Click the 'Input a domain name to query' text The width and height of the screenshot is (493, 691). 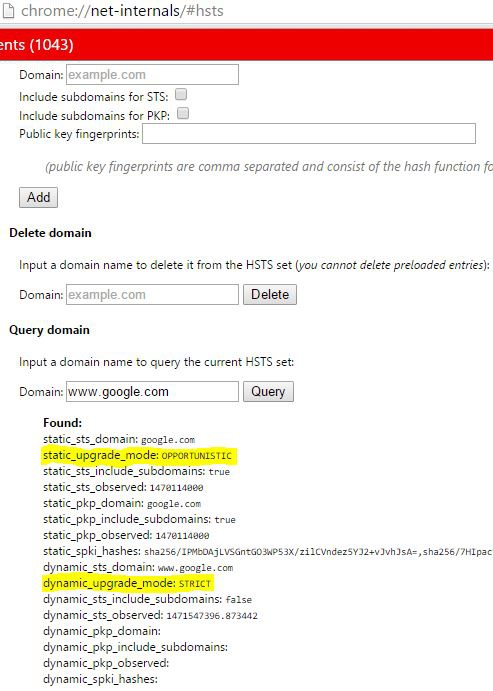click(x=156, y=362)
